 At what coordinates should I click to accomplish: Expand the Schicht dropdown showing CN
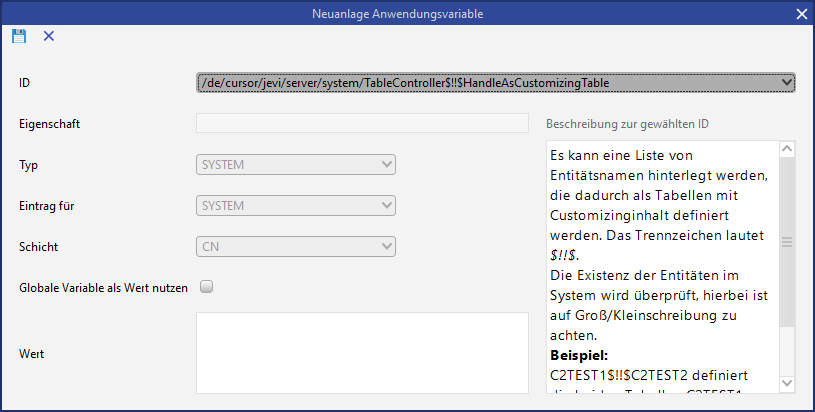point(296,247)
